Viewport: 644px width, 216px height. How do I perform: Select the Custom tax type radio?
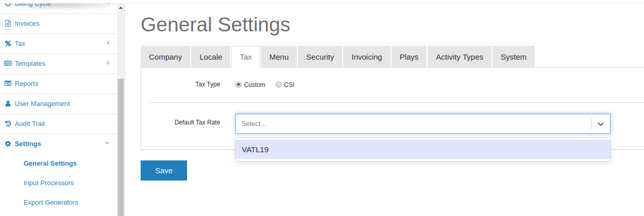point(239,84)
